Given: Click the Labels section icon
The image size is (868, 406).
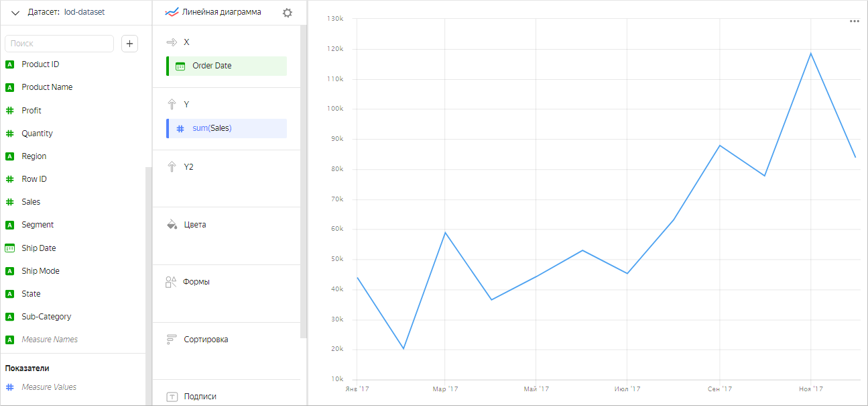Looking at the screenshot, I should point(172,397).
